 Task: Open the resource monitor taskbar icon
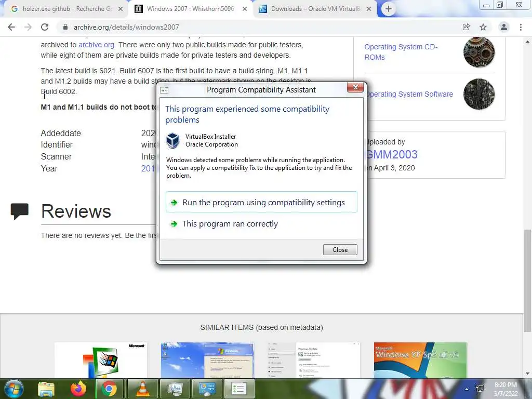click(175, 389)
